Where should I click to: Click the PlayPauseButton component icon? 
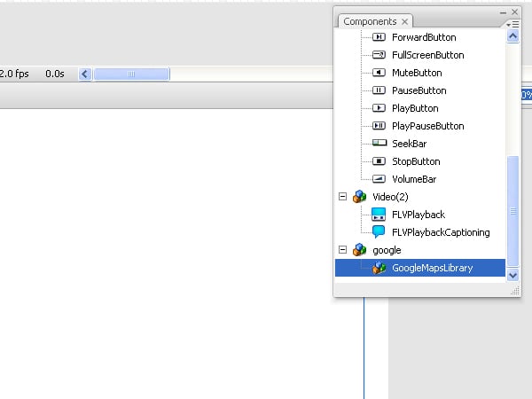click(379, 126)
